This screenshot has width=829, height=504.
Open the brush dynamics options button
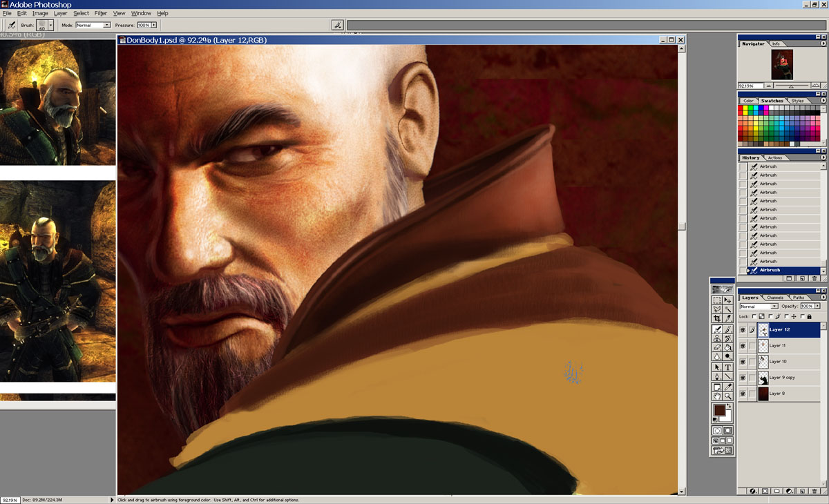click(x=337, y=25)
